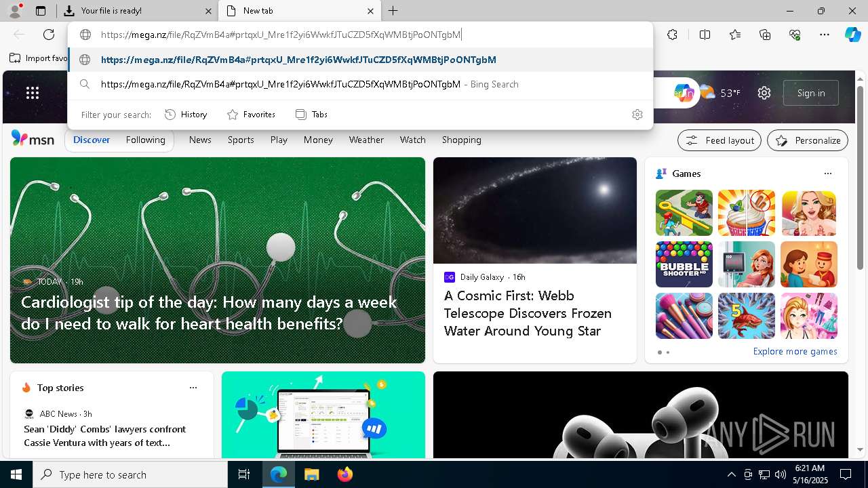Click the Edge taskbar icon
This screenshot has height=488, width=868.
[279, 474]
